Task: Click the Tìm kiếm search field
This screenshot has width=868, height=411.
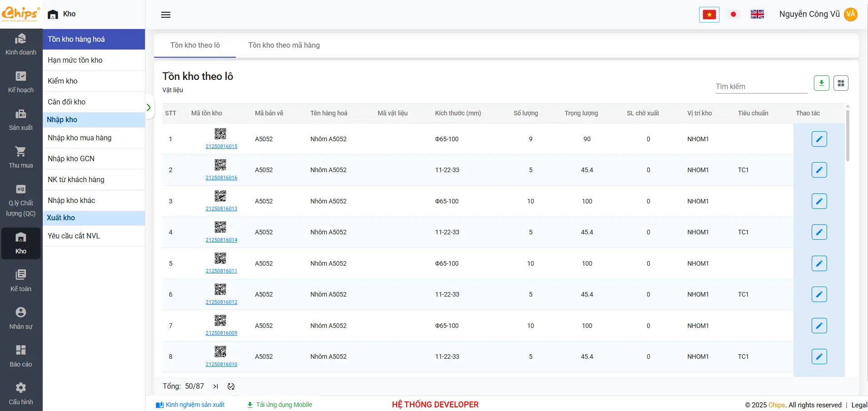Action: point(761,86)
